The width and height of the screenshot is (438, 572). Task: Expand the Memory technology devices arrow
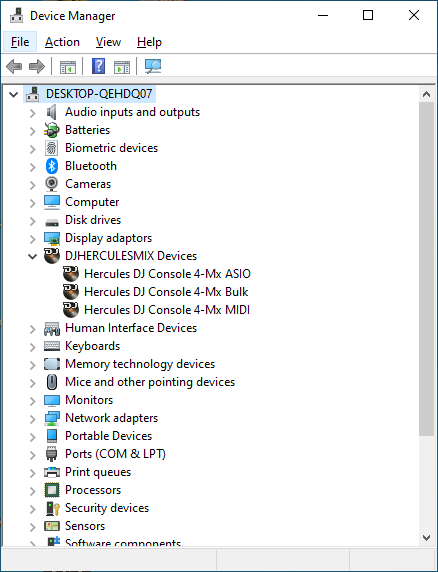(x=33, y=364)
